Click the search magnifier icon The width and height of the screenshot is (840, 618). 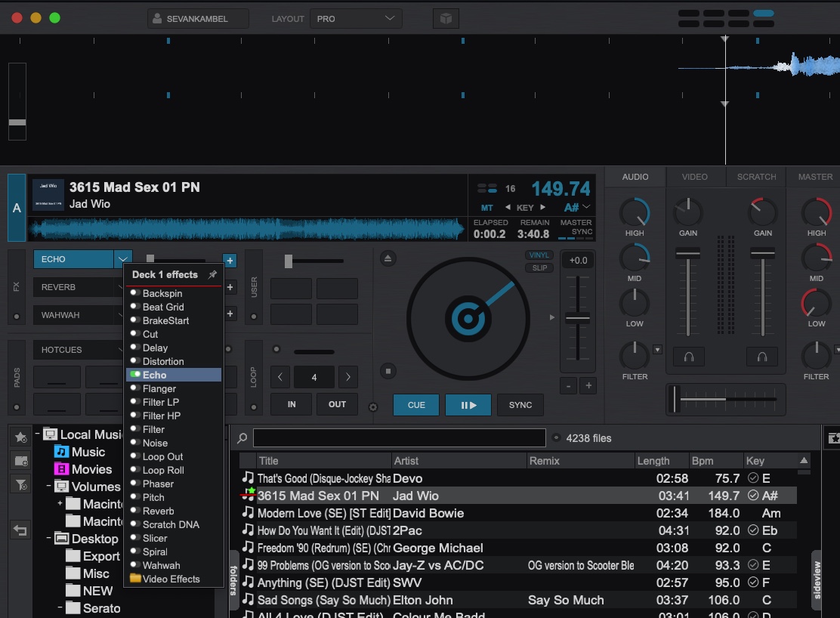tap(242, 438)
